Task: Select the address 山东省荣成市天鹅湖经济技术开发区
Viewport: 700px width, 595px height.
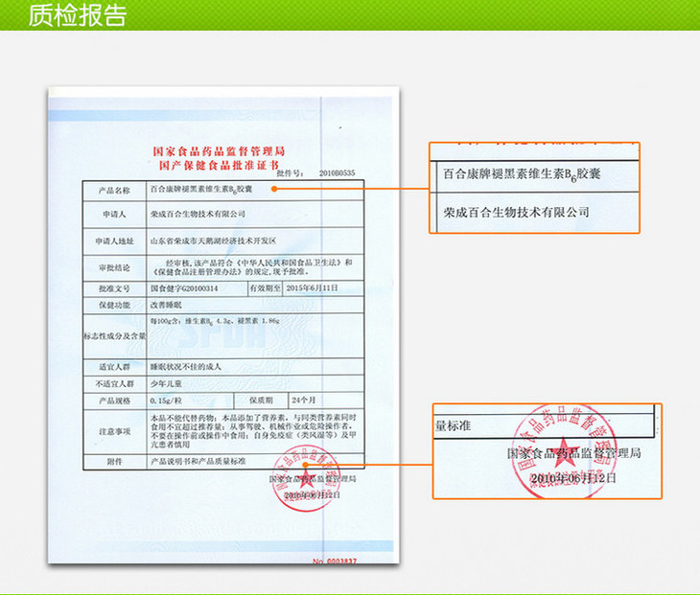Action: click(214, 240)
